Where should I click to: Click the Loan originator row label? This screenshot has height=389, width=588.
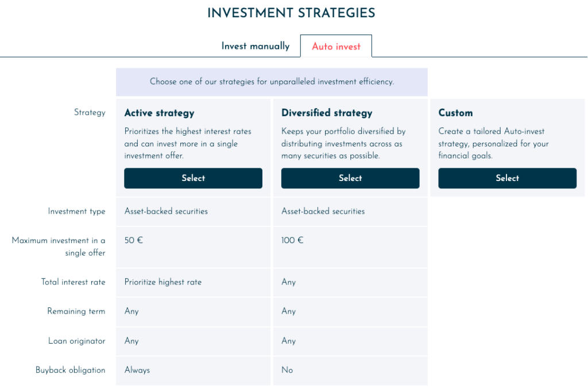(77, 341)
